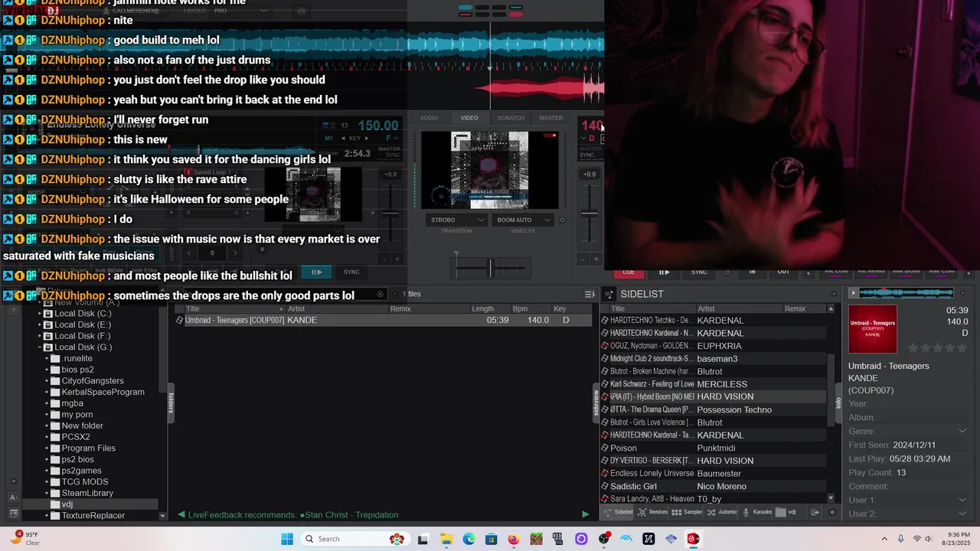Show hidden system tray icons
The image size is (980, 551).
click(x=884, y=539)
